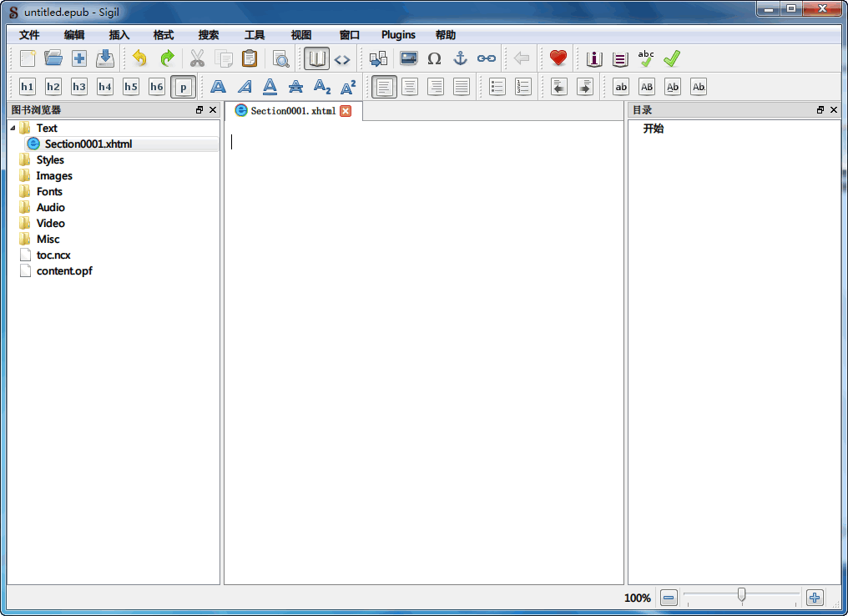This screenshot has width=848, height=616.
Task: Toggle bold text formatting
Action: (x=218, y=87)
